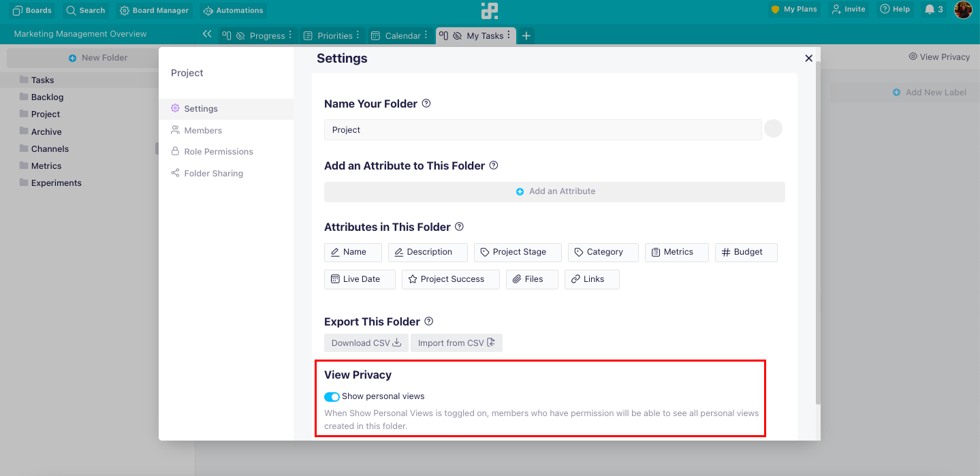Click Download CSV to export the folder
This screenshot has height=476, width=980.
[x=366, y=343]
